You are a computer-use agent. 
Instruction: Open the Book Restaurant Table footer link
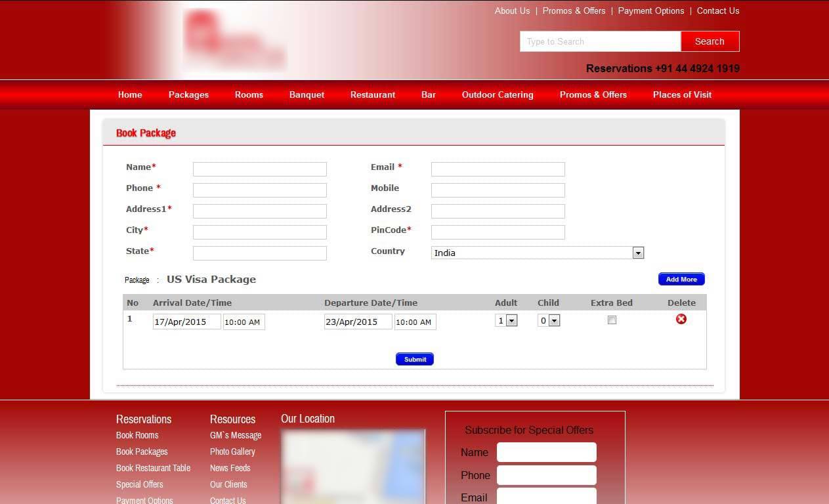point(153,468)
